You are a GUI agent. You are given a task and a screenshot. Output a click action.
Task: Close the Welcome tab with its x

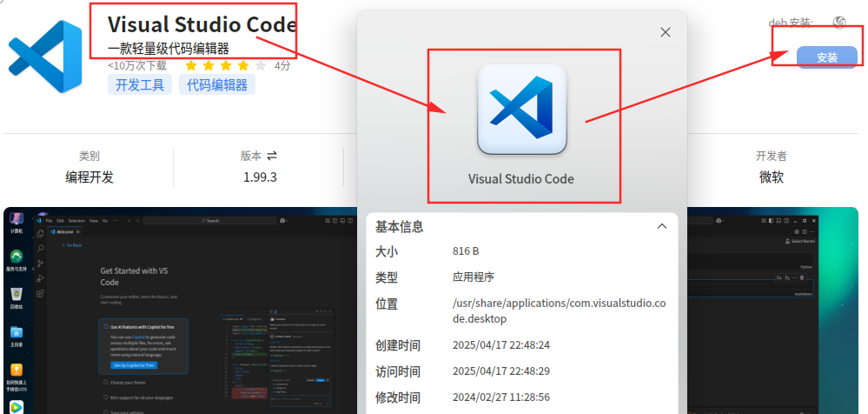(77, 231)
